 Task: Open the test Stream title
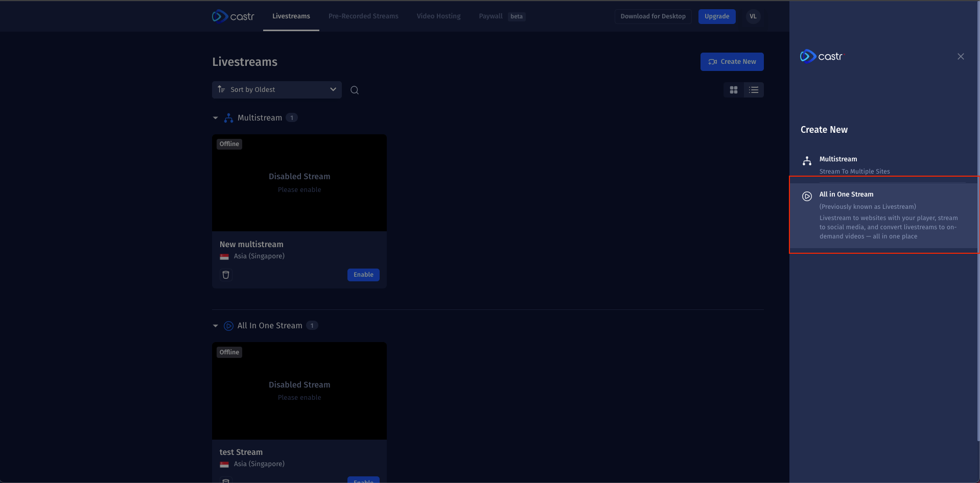click(x=241, y=452)
